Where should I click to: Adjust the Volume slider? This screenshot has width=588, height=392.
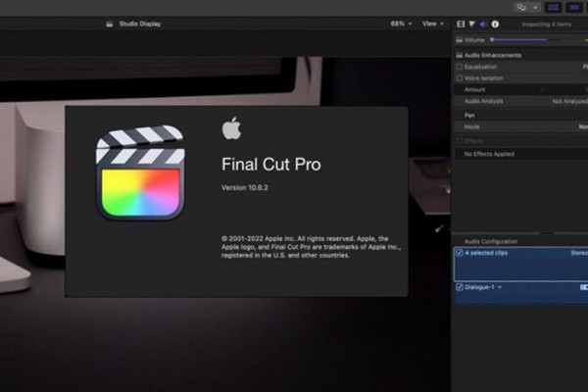(x=526, y=40)
